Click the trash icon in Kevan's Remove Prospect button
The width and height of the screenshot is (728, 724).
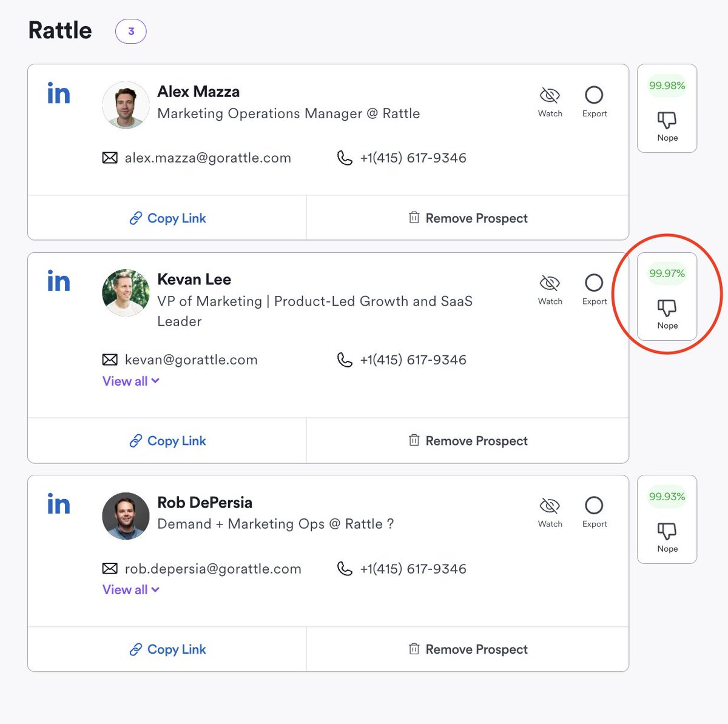pyautogui.click(x=414, y=441)
